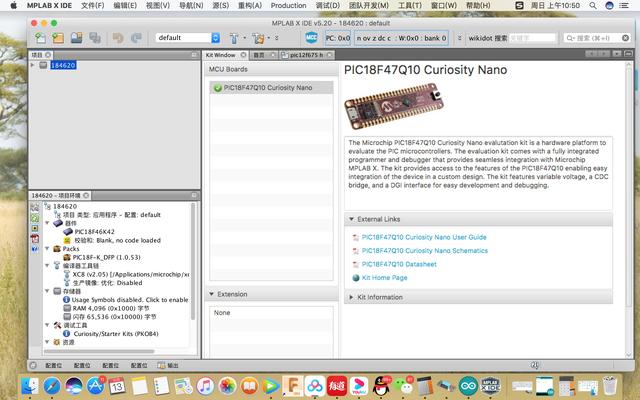Open the Build hammer dropdown arrow
The image size is (640, 400).
pos(244,38)
